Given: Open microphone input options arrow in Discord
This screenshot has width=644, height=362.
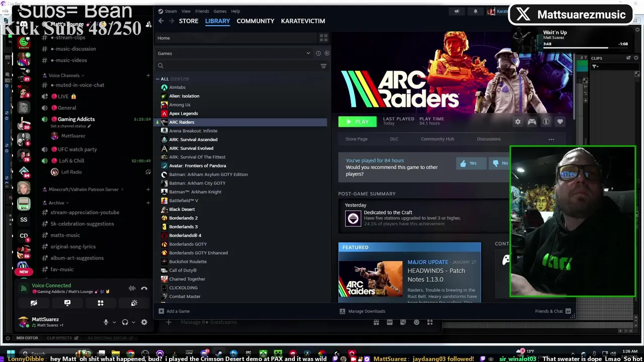Looking at the screenshot, I should [x=114, y=322].
